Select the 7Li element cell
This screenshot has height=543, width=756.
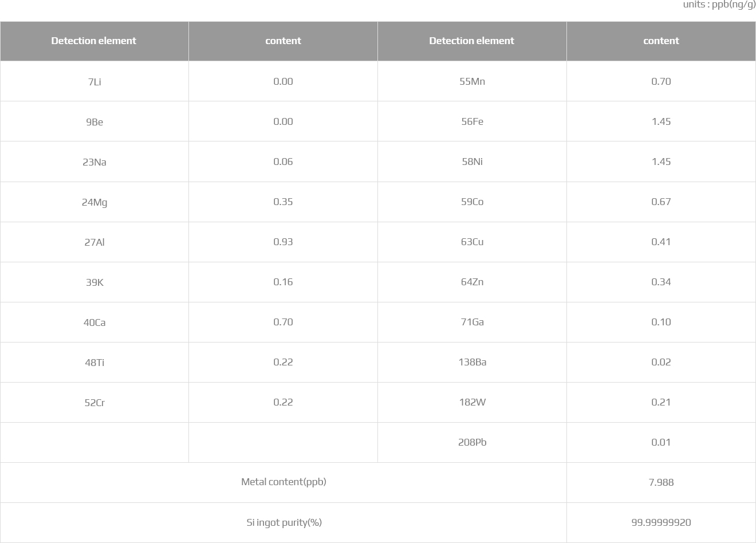coord(94,81)
